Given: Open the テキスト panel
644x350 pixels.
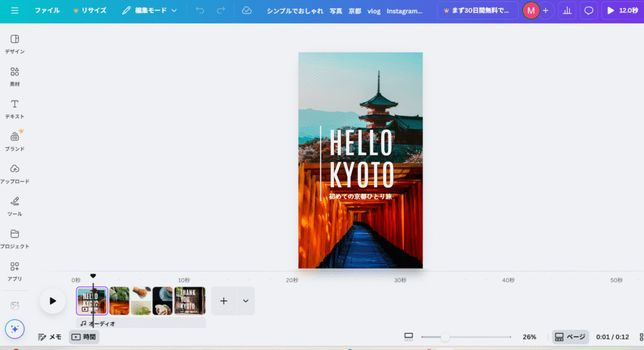Looking at the screenshot, I should (x=15, y=109).
